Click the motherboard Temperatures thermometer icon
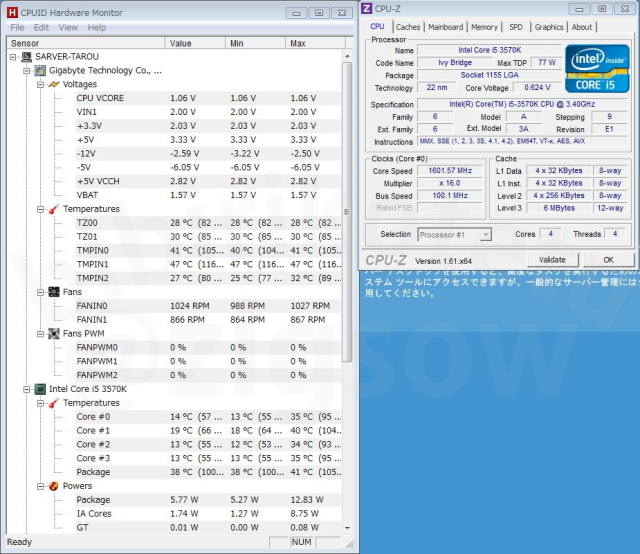 (x=54, y=209)
